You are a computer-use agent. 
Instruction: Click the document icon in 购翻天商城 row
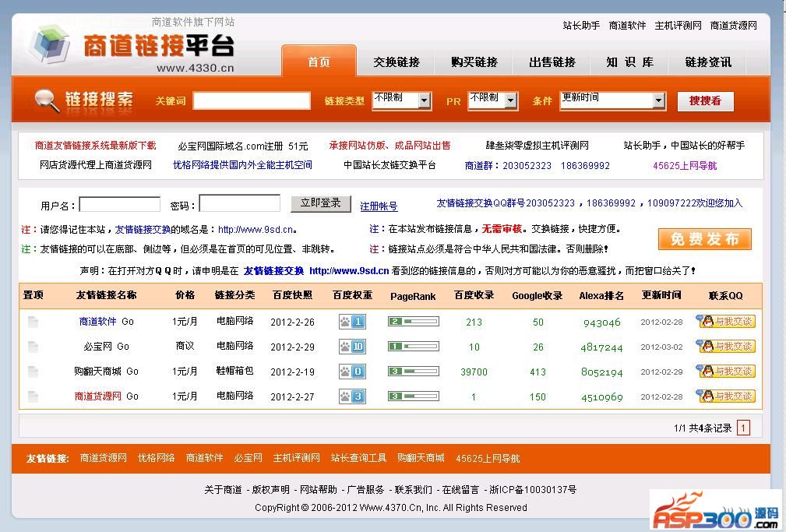33,372
